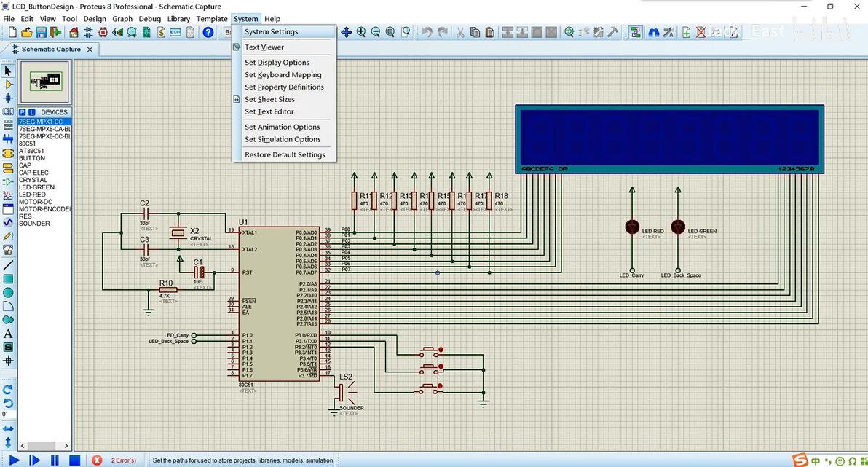868x467 pixels.
Task: Click the Zoom In magnifier icon
Action: click(x=361, y=32)
